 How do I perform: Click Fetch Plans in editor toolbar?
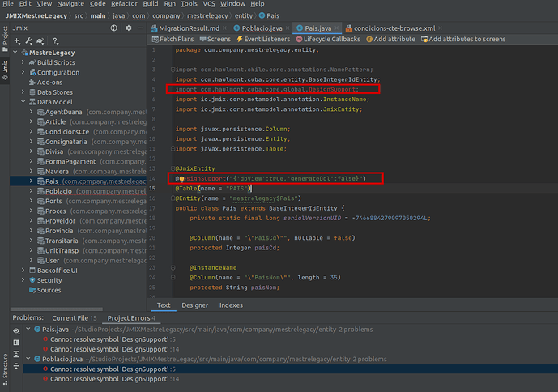(173, 39)
